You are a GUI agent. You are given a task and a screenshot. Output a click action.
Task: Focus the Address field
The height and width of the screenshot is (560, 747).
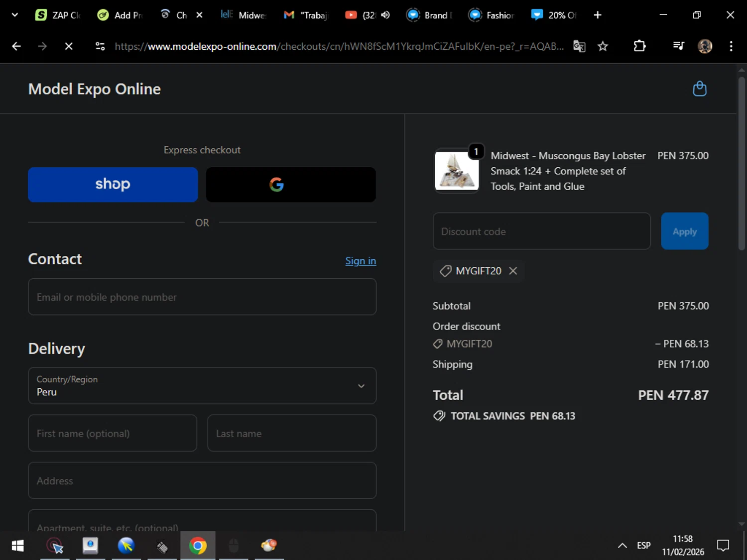point(202,480)
